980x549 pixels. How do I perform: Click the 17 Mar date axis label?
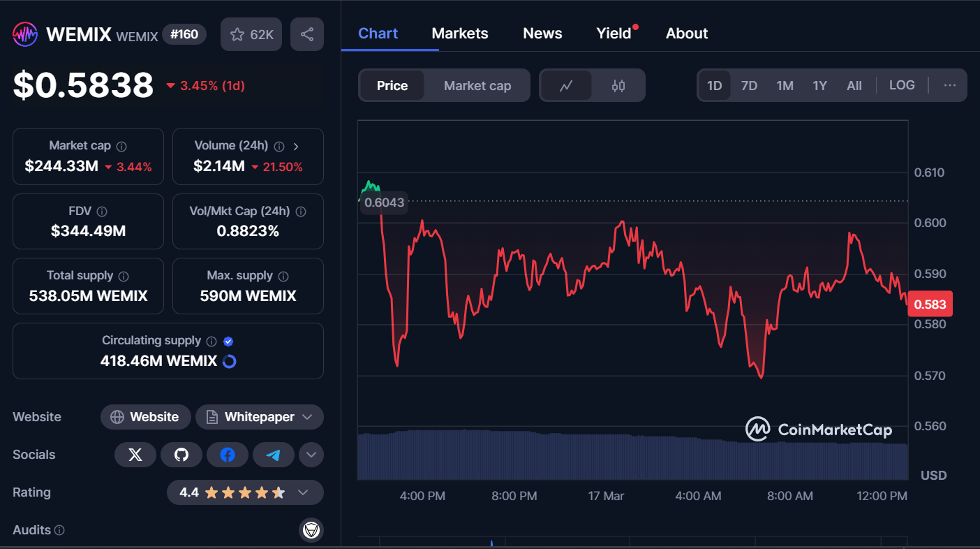click(x=606, y=496)
